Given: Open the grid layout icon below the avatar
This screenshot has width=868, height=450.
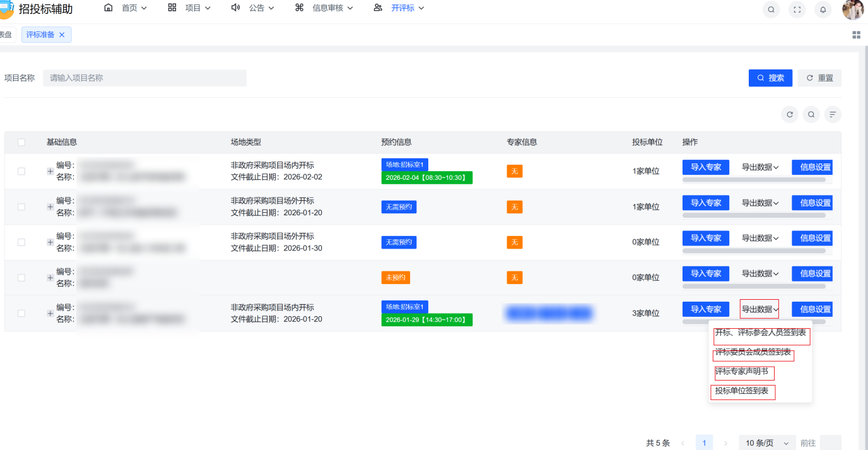Looking at the screenshot, I should (x=857, y=35).
